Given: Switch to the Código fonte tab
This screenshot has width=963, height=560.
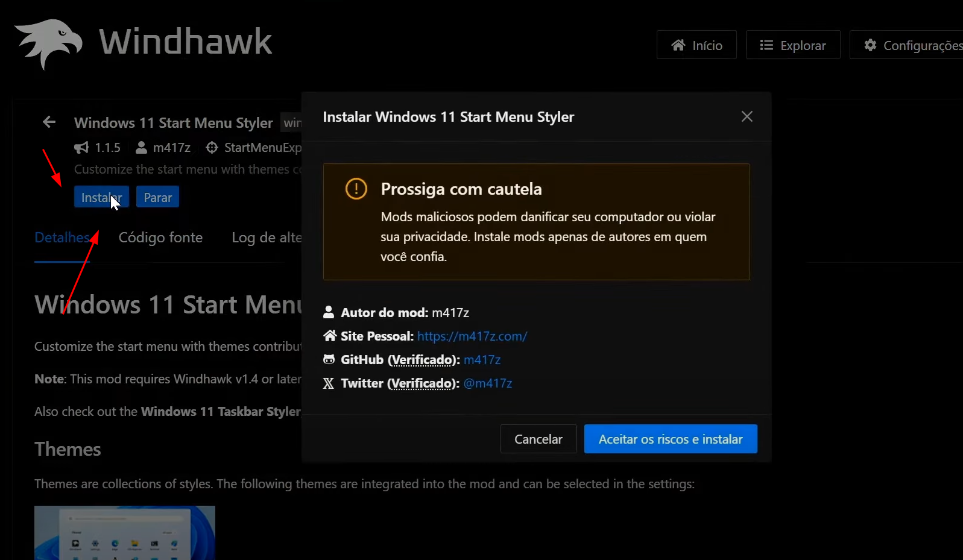Looking at the screenshot, I should tap(160, 238).
